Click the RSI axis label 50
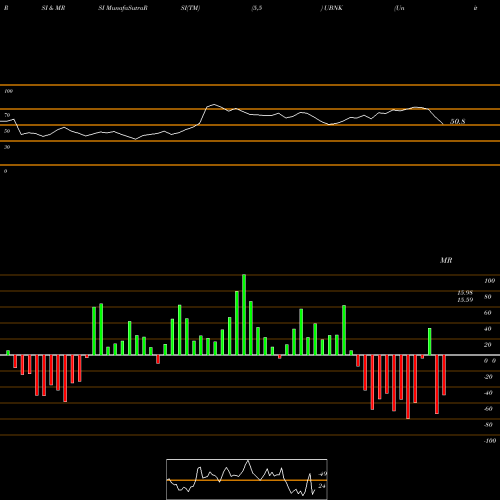This screenshot has height=500, width=500. coord(7,131)
